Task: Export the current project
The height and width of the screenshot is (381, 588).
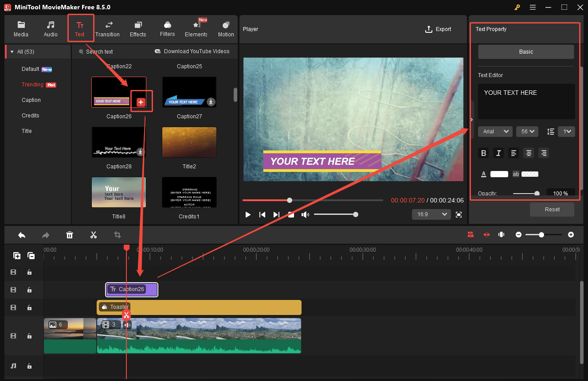Action: pyautogui.click(x=438, y=29)
